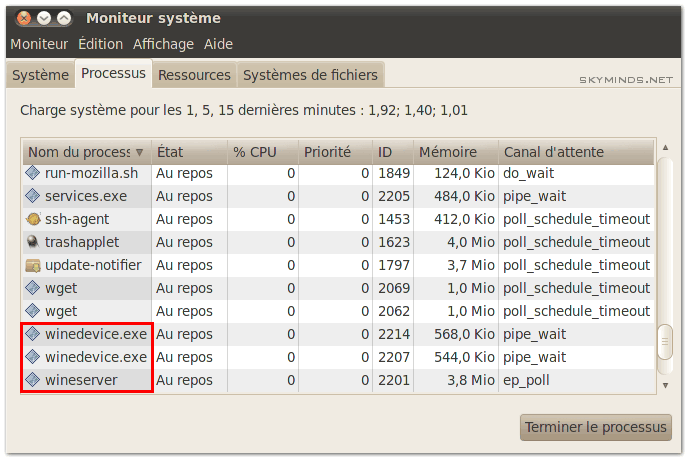Open the Édition menu
Screen dimensions: 687x459
coord(100,44)
